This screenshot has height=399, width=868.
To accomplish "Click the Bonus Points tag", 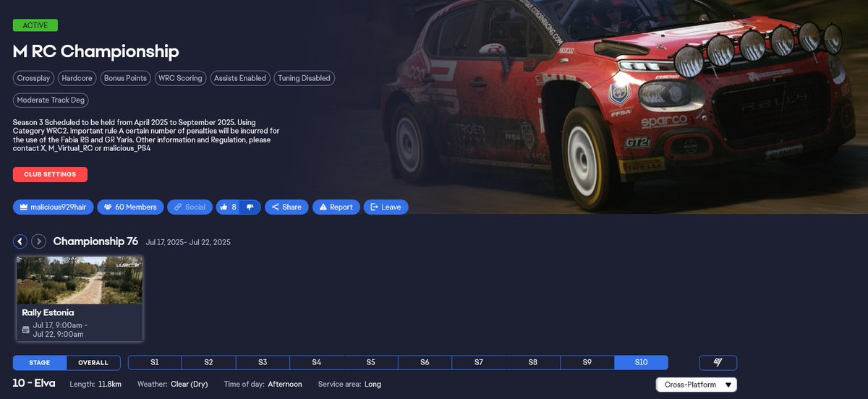I will pos(125,78).
